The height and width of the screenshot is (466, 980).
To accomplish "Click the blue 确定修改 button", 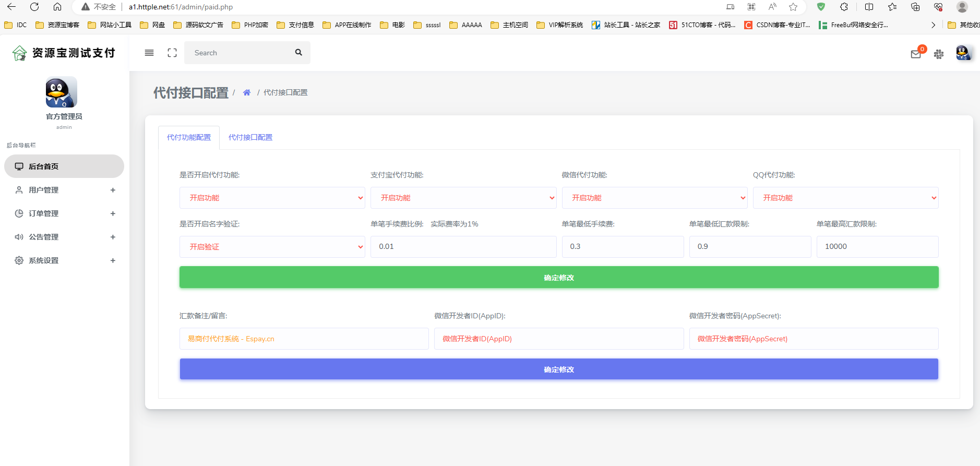I will coord(559,369).
